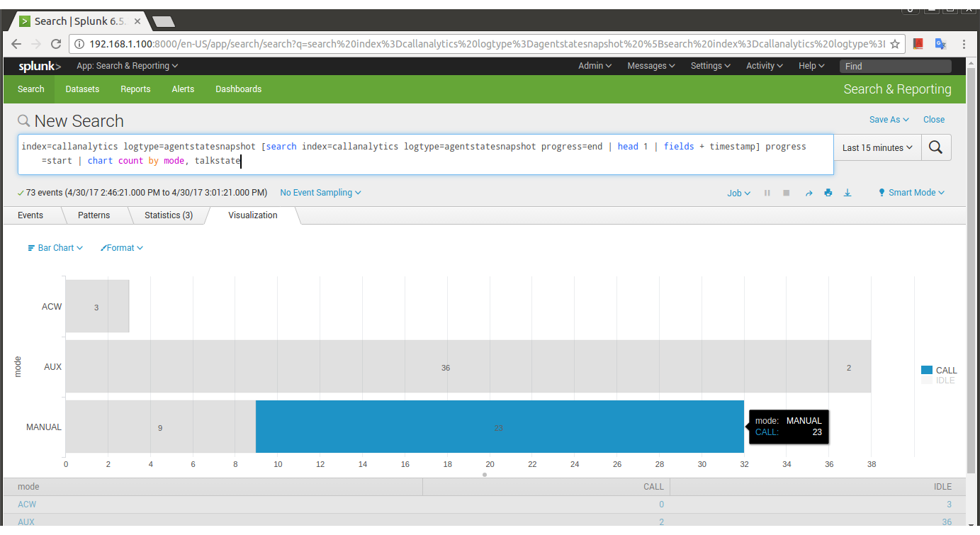Click the Share job arrow icon

[809, 193]
